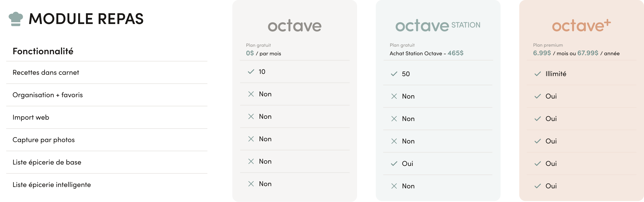Click octave+ checkmark for Liste épicerie intelligente
The image size is (644, 202).
538,186
